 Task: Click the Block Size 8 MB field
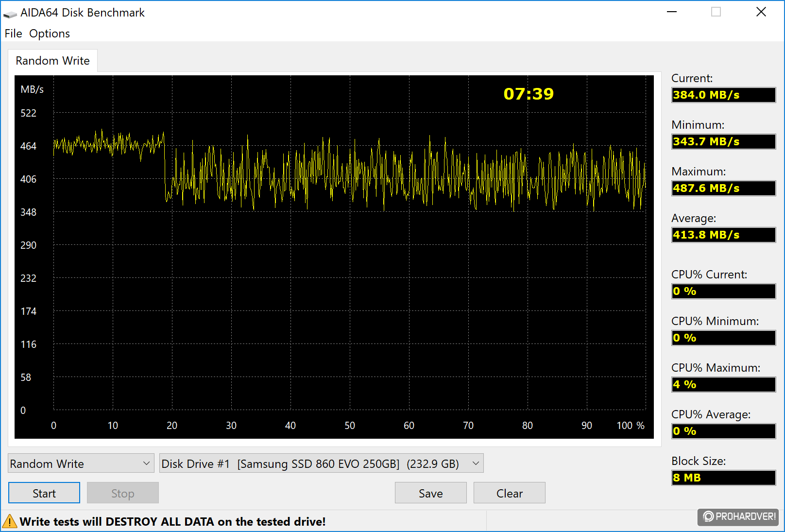724,478
